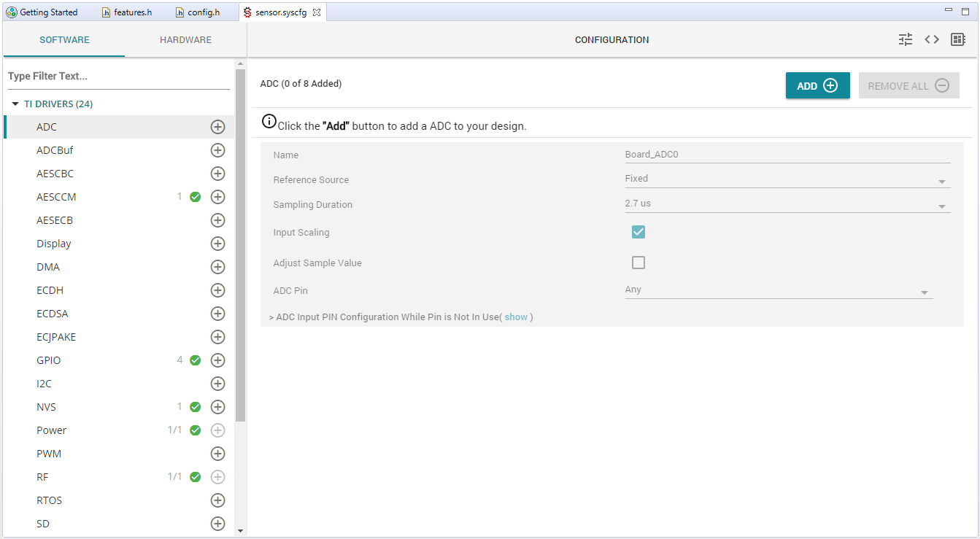
Task: Click the GPIO green check status icon
Action: pyautogui.click(x=195, y=360)
